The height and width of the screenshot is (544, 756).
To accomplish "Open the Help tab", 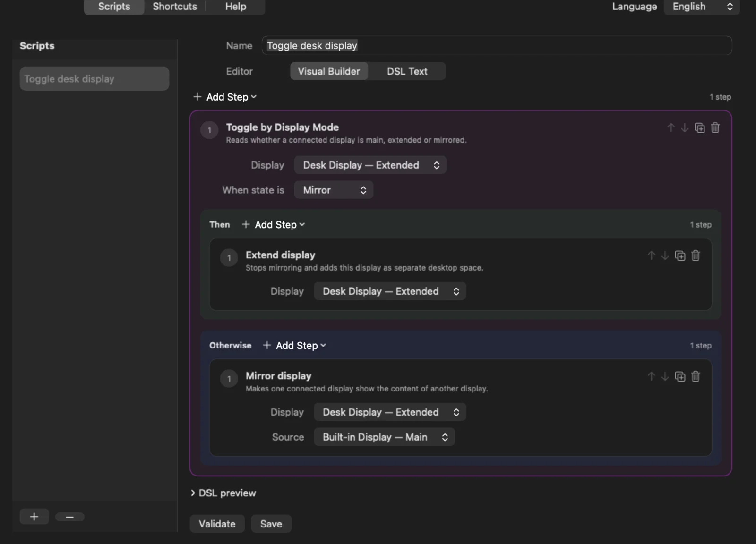I will point(235,7).
